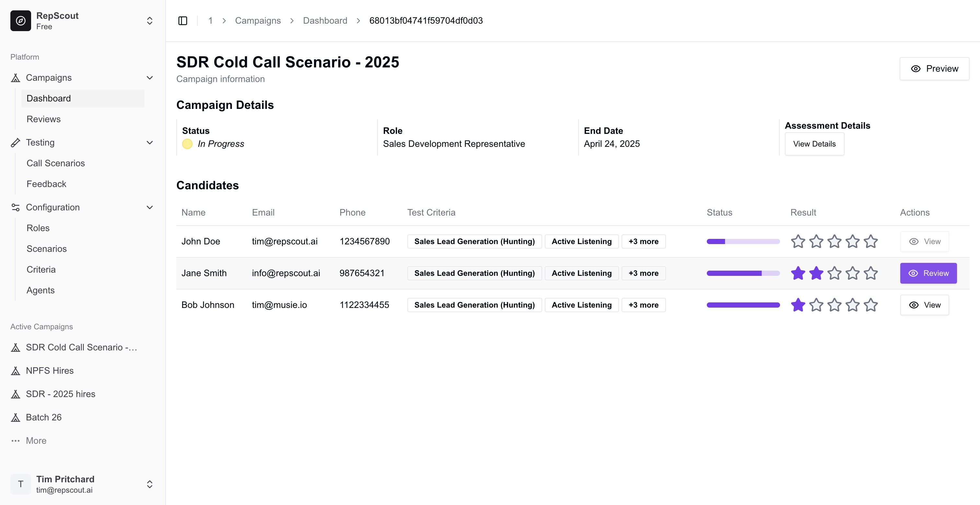The height and width of the screenshot is (505, 980).
Task: Click the Result column header
Action: coord(803,212)
